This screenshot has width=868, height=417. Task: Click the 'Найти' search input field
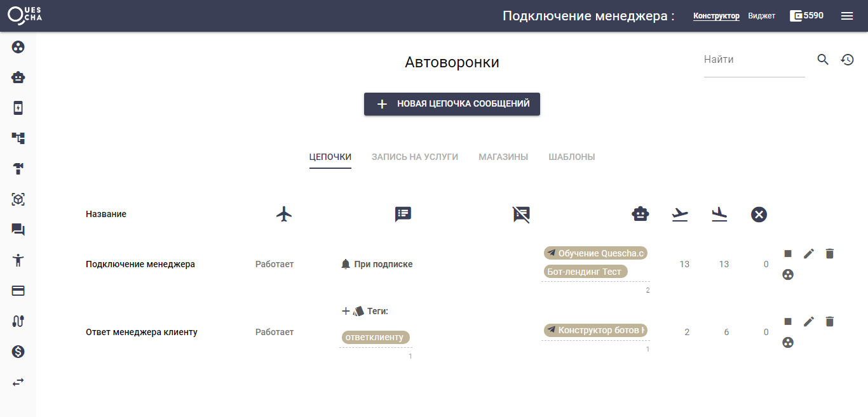pos(753,59)
